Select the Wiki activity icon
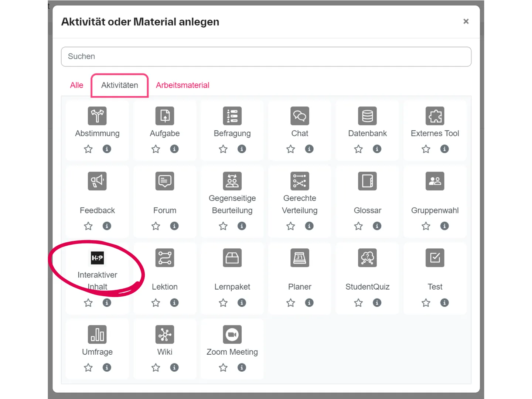532x399 pixels. click(165, 334)
